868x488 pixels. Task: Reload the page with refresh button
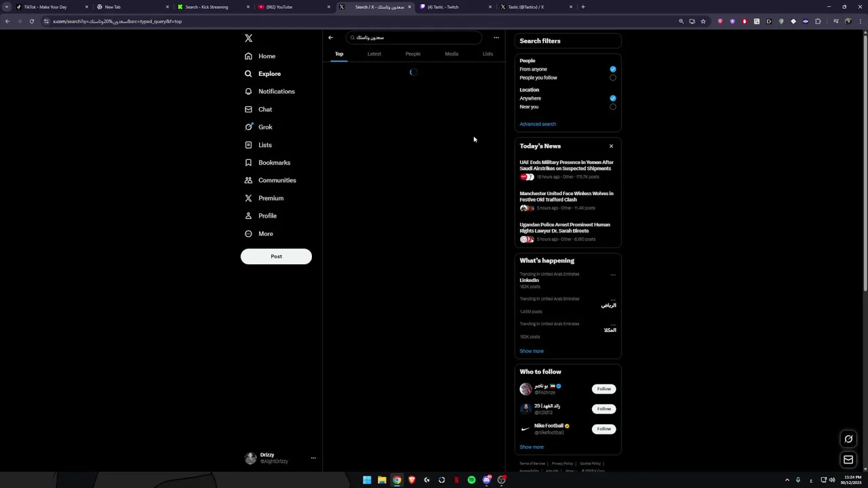click(x=31, y=22)
